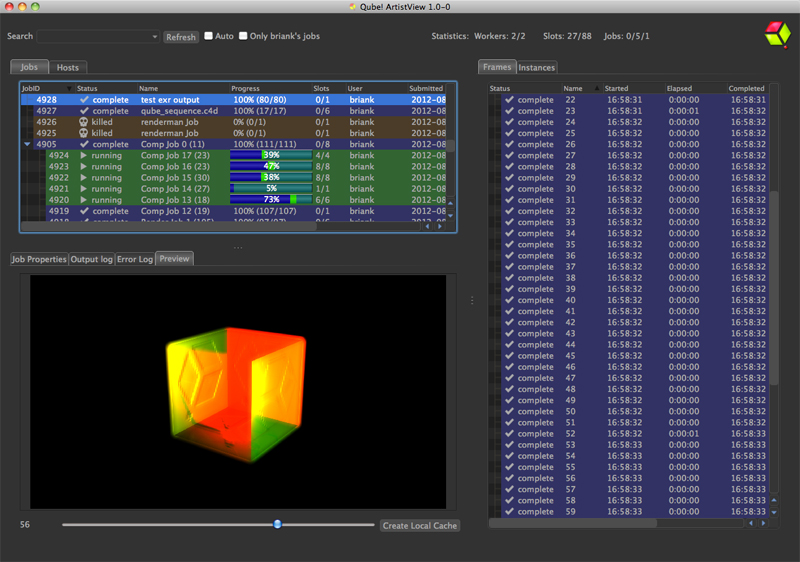Click frames list horizontal scroll left arrow
Screen dimensions: 800x562
coord(751,523)
